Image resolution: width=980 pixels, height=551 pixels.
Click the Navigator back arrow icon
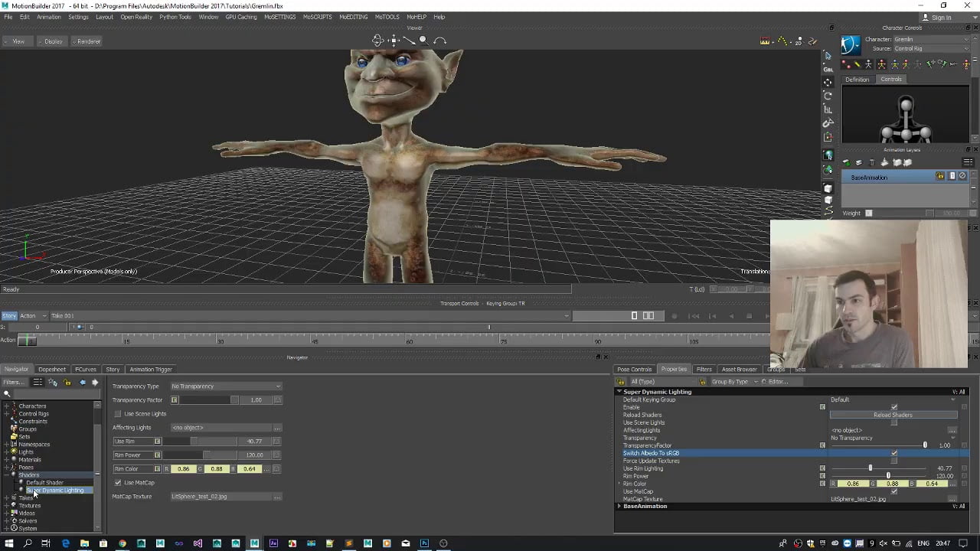point(83,382)
